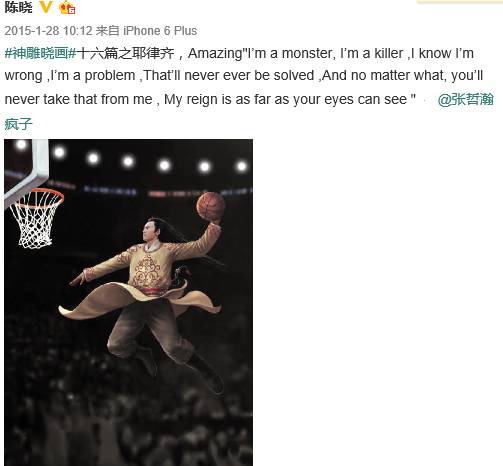Click the yellow verified V badge
503x466 pixels.
click(x=46, y=7)
